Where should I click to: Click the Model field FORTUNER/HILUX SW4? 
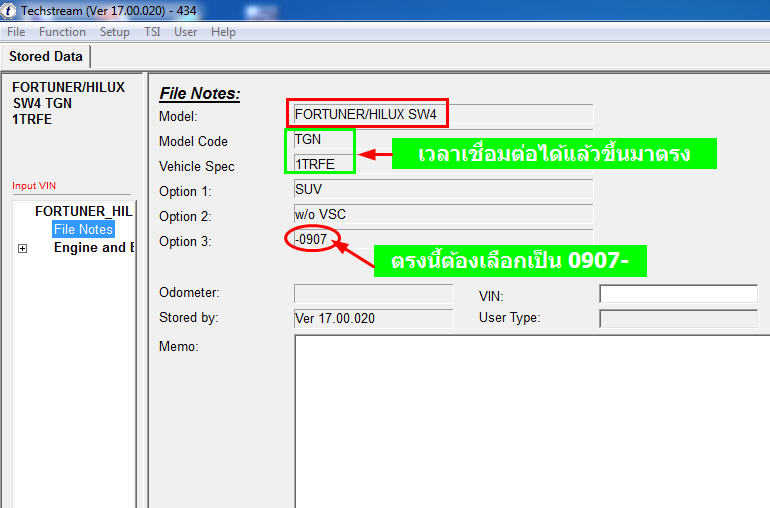click(x=443, y=114)
